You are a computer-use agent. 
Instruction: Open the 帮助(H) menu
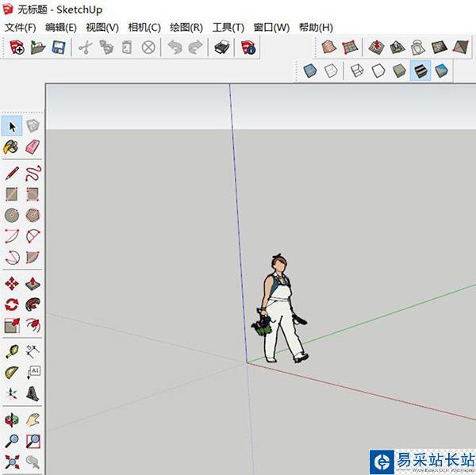point(316,28)
